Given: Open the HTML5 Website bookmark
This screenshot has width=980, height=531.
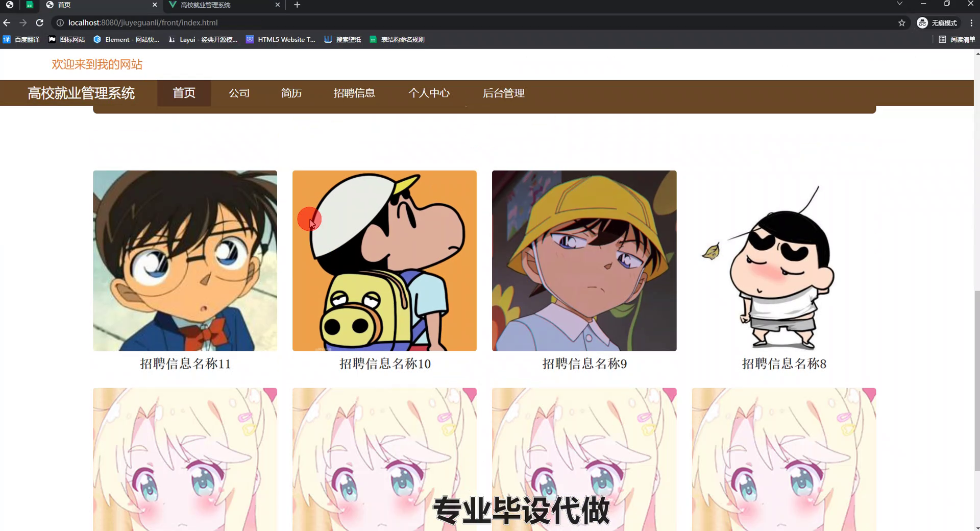Looking at the screenshot, I should [x=281, y=39].
